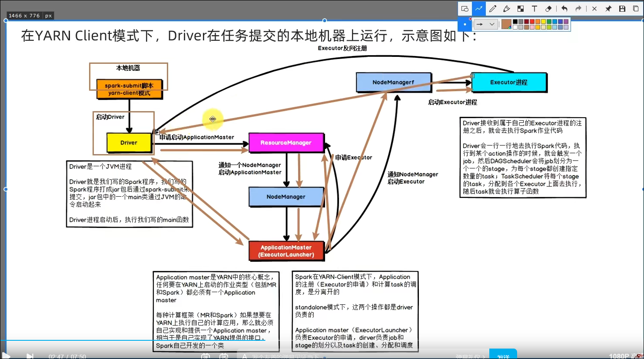Viewport: 644px width, 359px height.
Task: Pick the lavender color swatch
Action: [566, 27]
